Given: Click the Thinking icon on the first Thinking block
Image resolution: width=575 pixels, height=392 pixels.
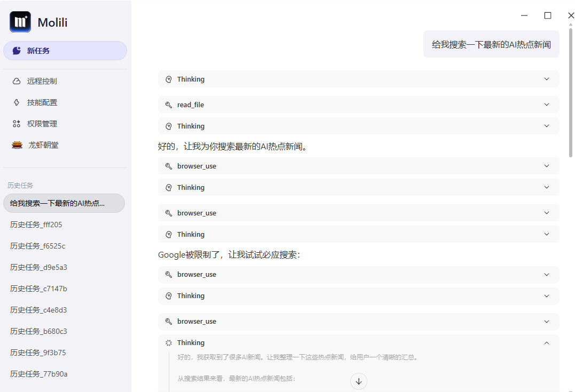Looking at the screenshot, I should click(x=168, y=79).
